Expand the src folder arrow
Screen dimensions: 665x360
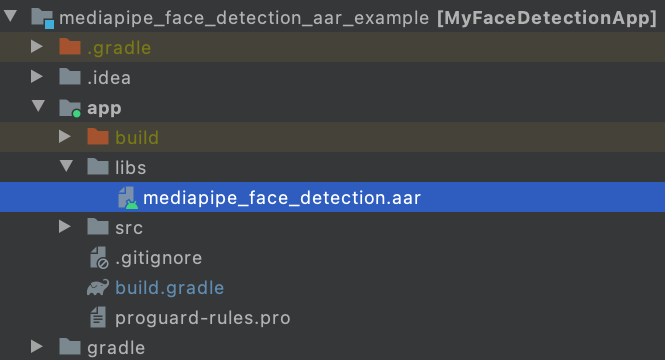65,226
